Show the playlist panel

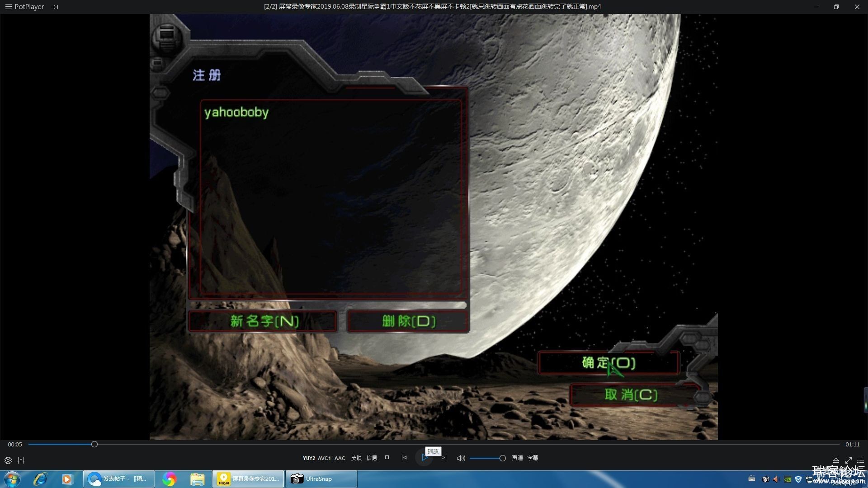[x=860, y=460]
